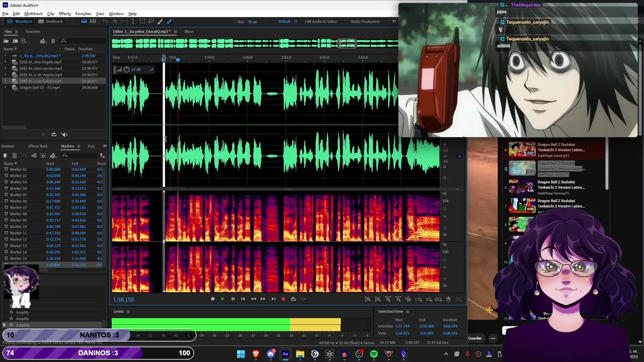Zoom out full icon
644x362 pixels.
coord(408,299)
